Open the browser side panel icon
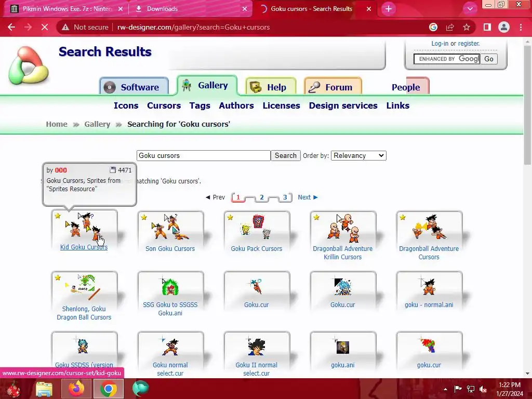Screen dimensions: 532x399 click(x=487, y=27)
